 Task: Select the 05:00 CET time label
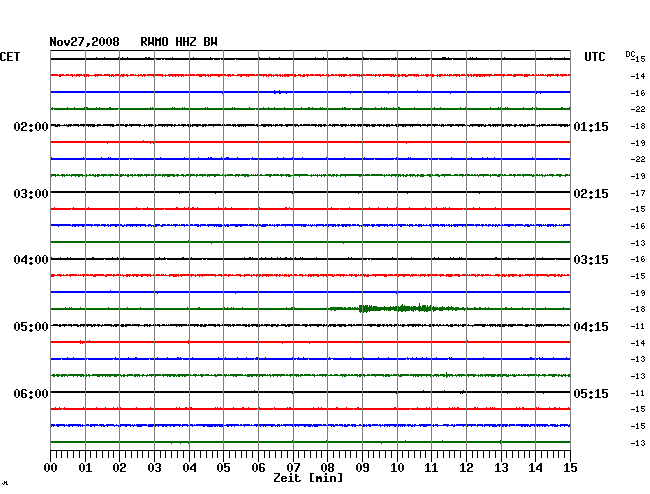tap(31, 327)
